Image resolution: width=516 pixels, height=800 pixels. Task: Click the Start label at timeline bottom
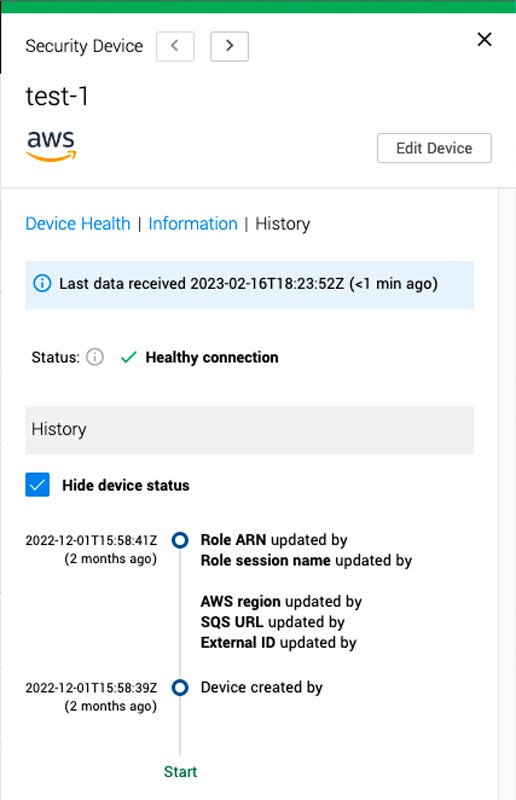point(180,771)
